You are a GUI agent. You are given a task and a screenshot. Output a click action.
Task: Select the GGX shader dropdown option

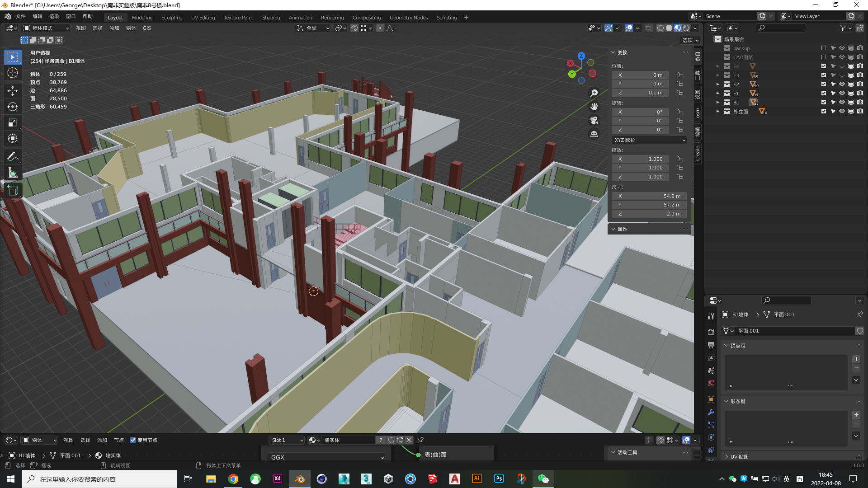tap(326, 457)
